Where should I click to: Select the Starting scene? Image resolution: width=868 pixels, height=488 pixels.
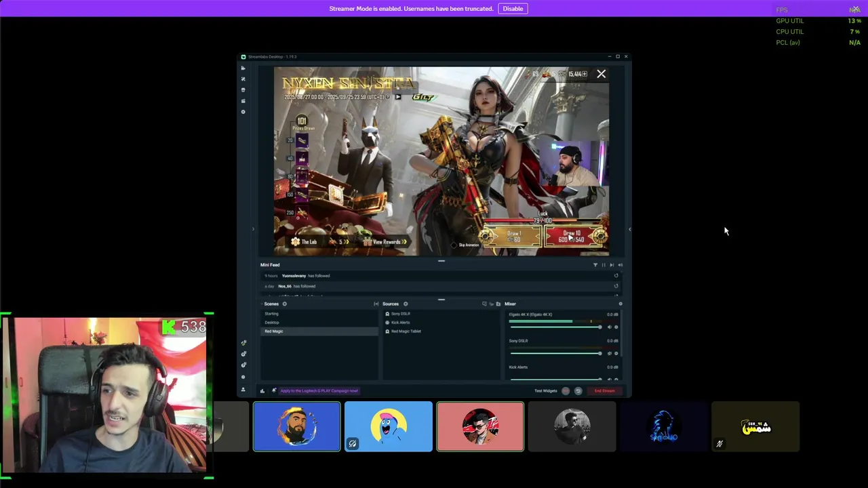[x=319, y=314]
